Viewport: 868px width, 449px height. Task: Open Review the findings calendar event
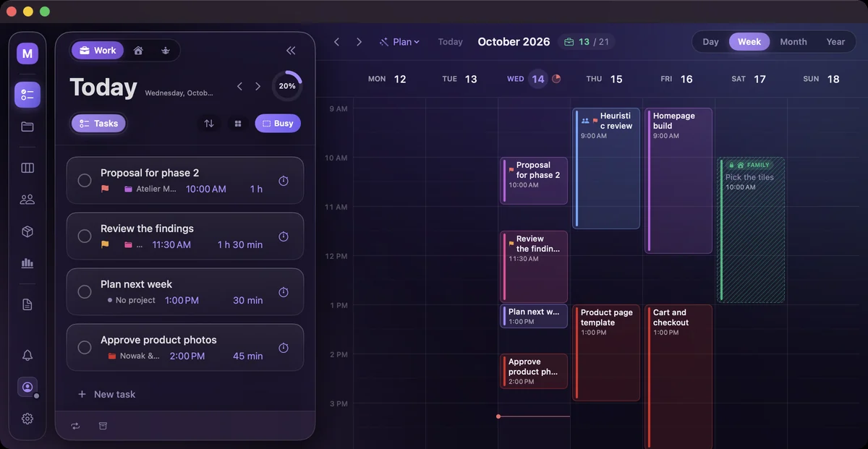[x=534, y=267]
